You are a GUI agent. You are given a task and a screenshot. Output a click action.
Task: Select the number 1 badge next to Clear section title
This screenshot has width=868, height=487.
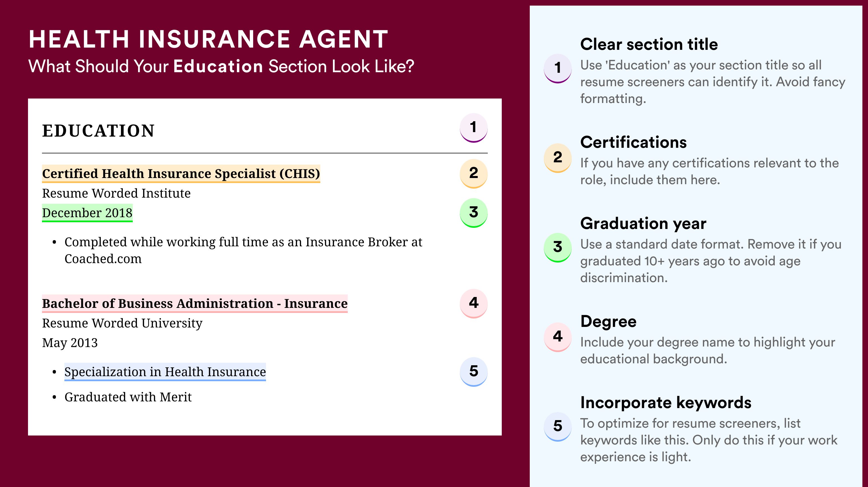click(x=558, y=68)
